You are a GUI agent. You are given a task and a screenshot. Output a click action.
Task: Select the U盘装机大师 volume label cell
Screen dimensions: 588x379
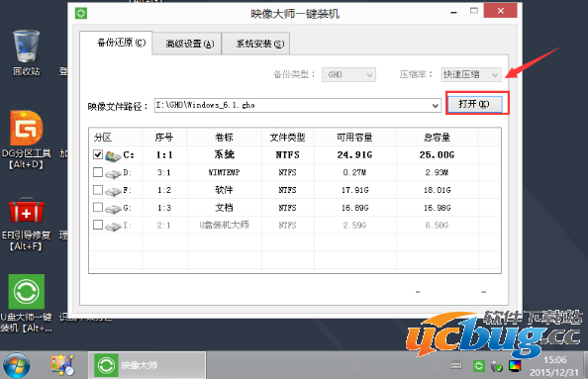224,225
